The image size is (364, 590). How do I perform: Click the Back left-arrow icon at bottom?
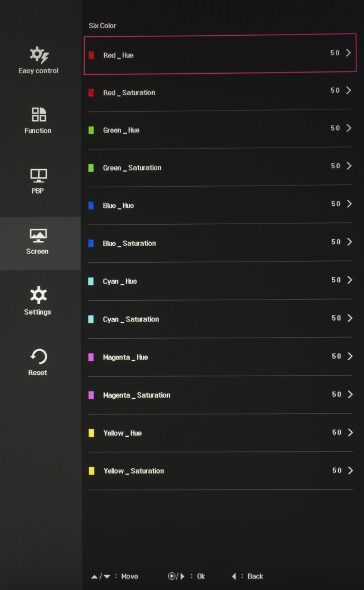234,576
